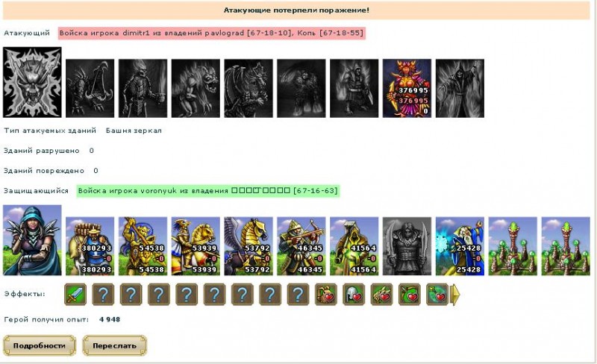The width and height of the screenshot is (597, 364).
Task: Select the defender hooded heroine portrait
Action: [32, 240]
